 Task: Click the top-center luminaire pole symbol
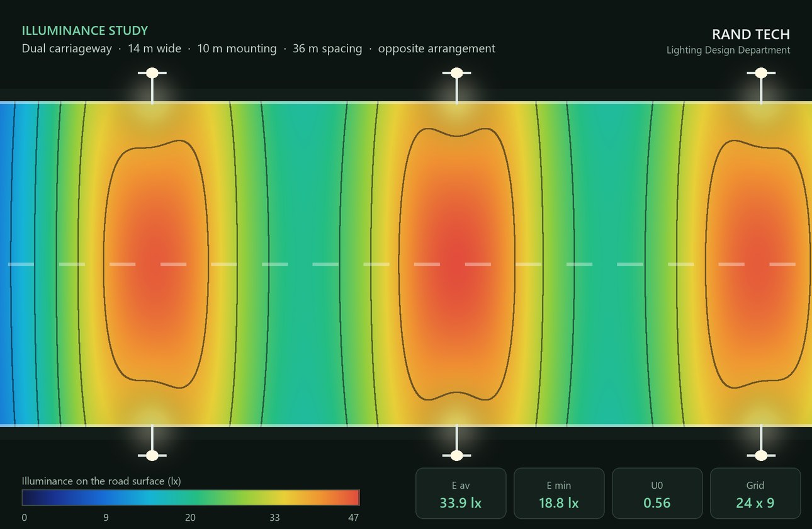(x=456, y=84)
